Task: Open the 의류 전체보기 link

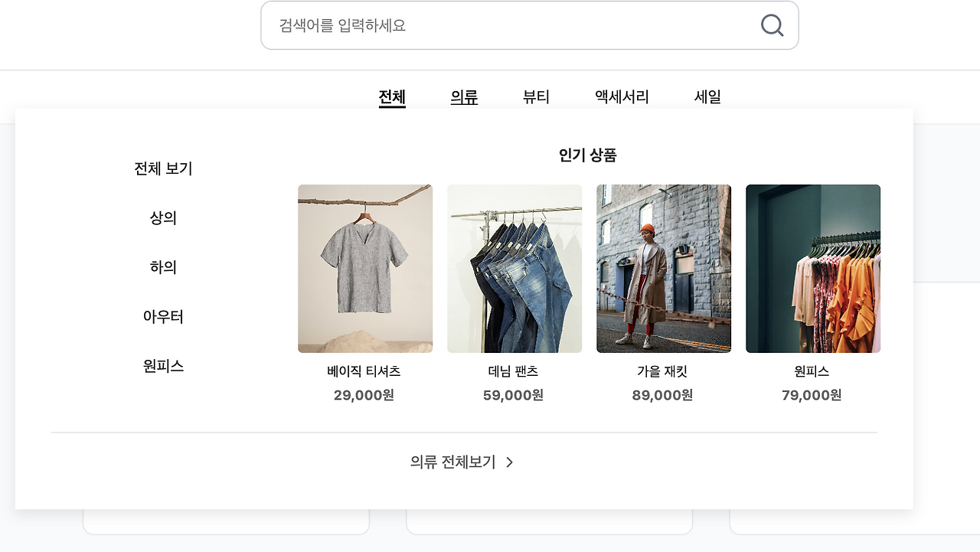Action: click(x=462, y=462)
